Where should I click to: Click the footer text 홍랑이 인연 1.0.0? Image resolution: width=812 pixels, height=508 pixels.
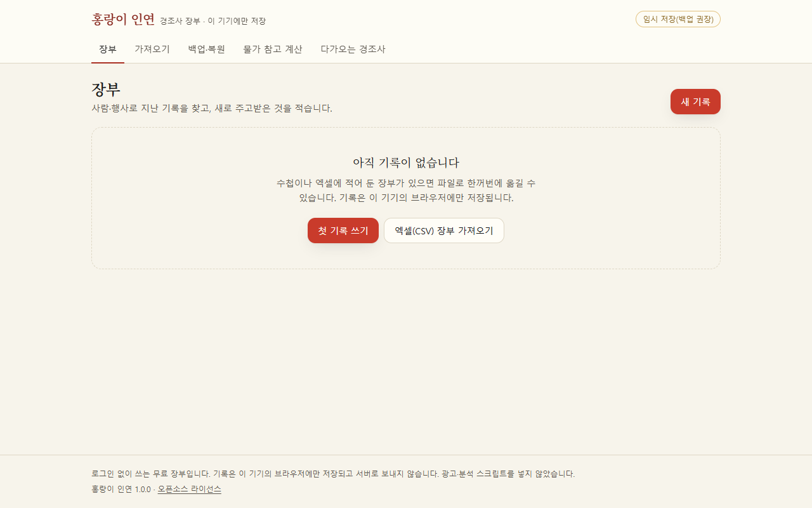point(121,489)
